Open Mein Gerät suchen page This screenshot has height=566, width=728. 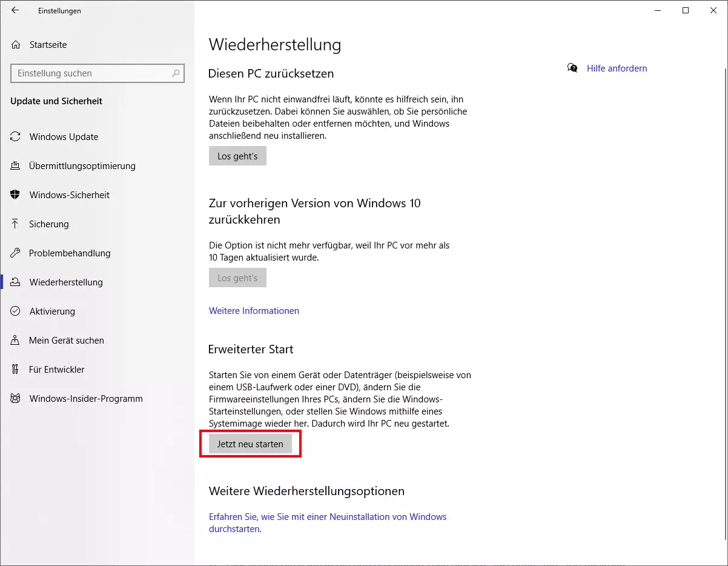(x=67, y=341)
